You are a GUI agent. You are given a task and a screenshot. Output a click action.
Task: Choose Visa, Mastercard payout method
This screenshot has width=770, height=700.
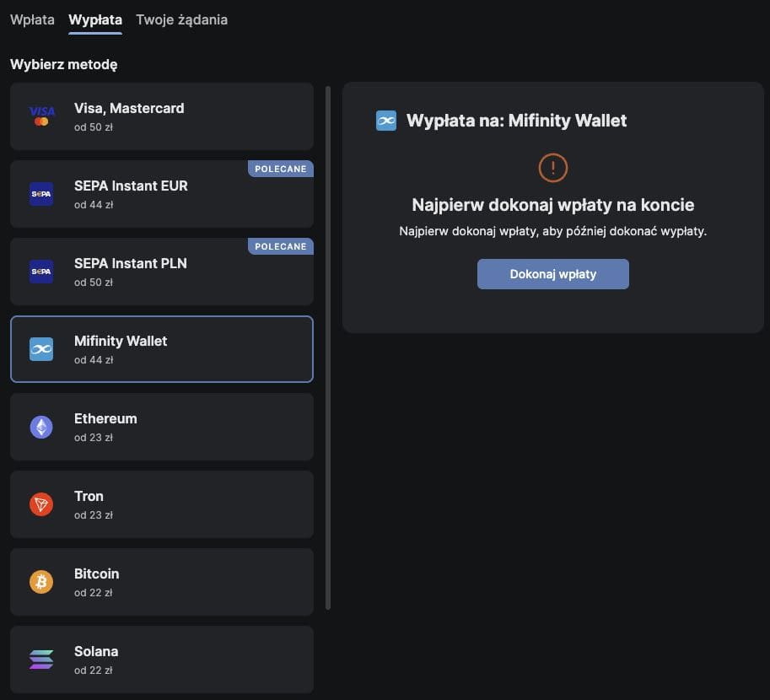pyautogui.click(x=162, y=116)
